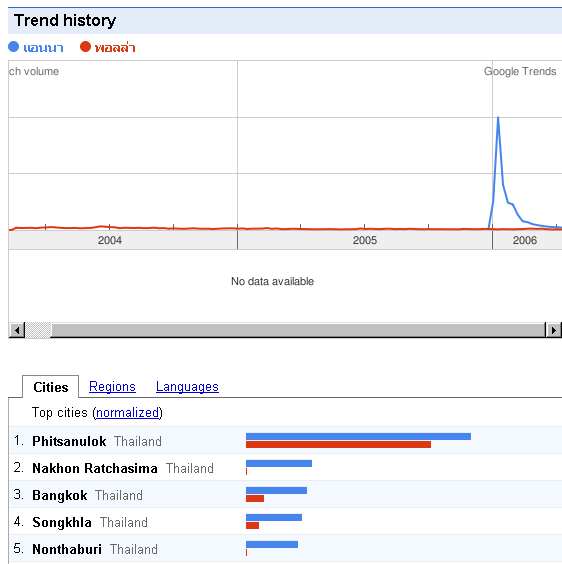Click the 2005 year label on timeline

coord(364,240)
